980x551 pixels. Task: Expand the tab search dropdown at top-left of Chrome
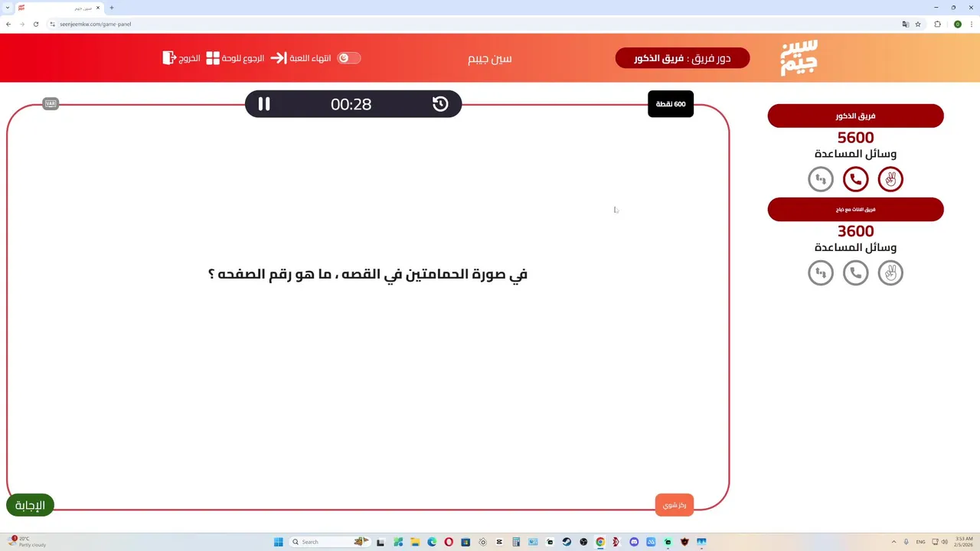(x=6, y=8)
